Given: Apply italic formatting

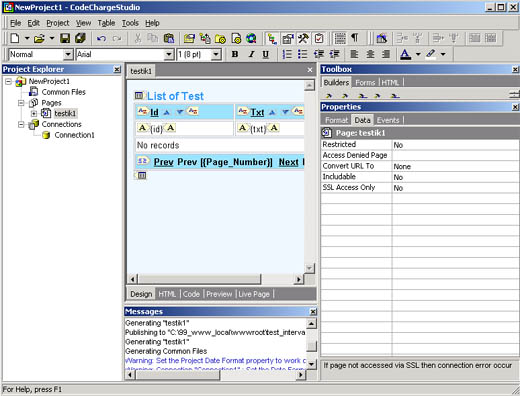Looking at the screenshot, I should click(251, 54).
